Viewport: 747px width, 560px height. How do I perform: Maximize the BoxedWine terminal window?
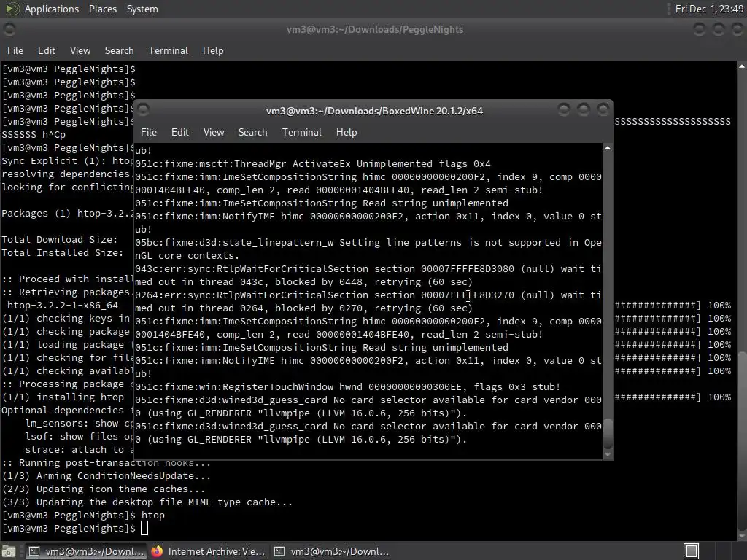click(x=584, y=110)
